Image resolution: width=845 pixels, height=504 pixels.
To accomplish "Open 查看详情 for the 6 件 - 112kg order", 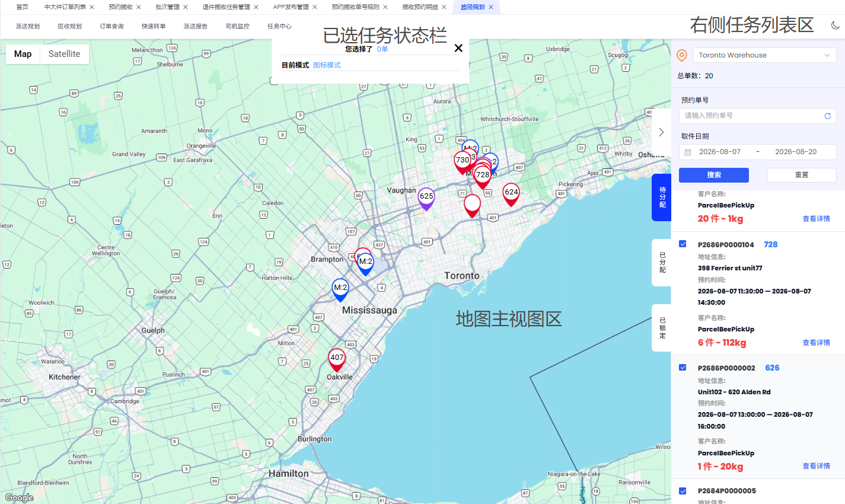I will pos(816,343).
